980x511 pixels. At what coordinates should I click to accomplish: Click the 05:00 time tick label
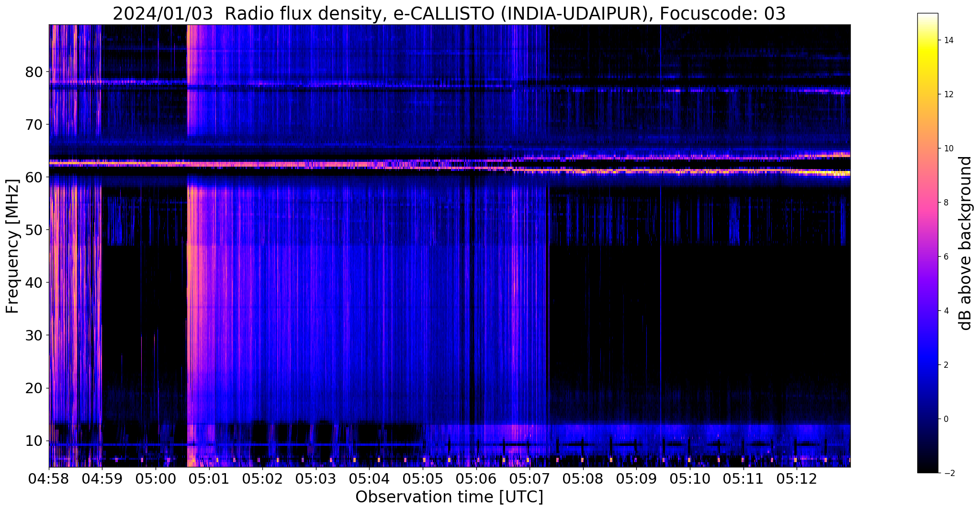click(156, 478)
